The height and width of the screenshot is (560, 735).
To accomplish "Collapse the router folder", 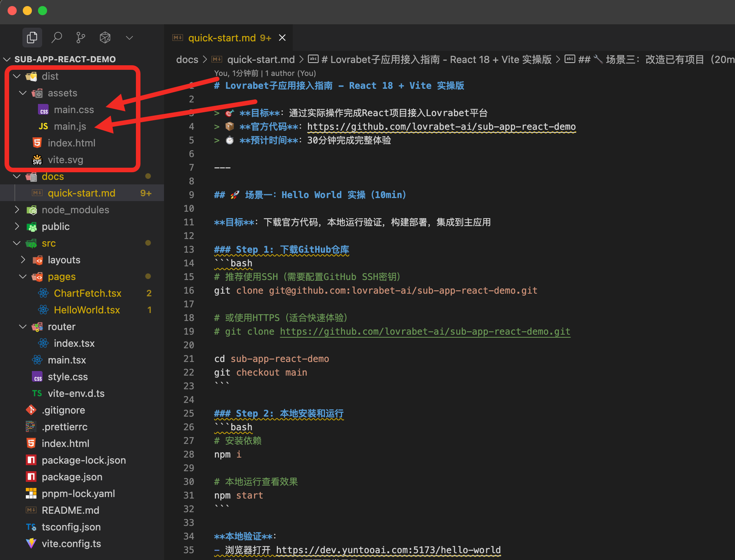I will 23,327.
